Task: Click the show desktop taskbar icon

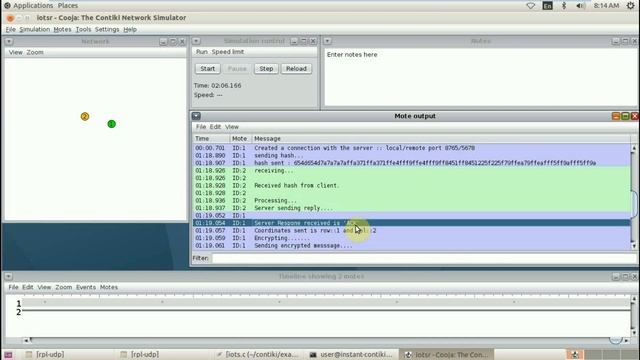Action: (8, 354)
